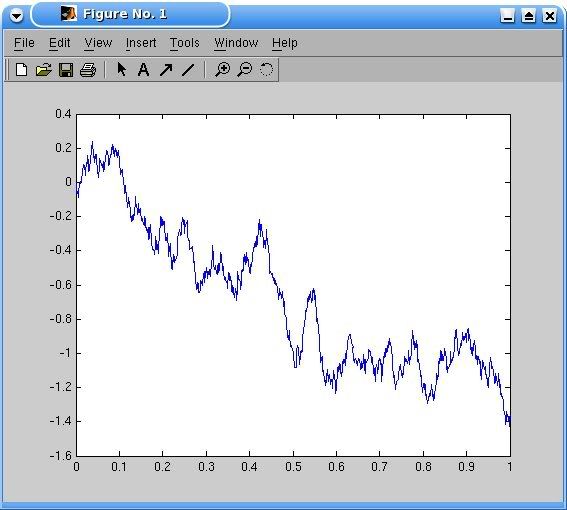Open the Edit menu
Image resolution: width=567 pixels, height=510 pixels.
click(x=60, y=43)
